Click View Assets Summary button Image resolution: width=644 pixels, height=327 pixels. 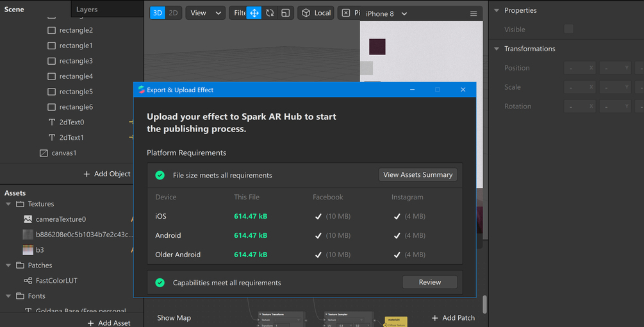(418, 174)
